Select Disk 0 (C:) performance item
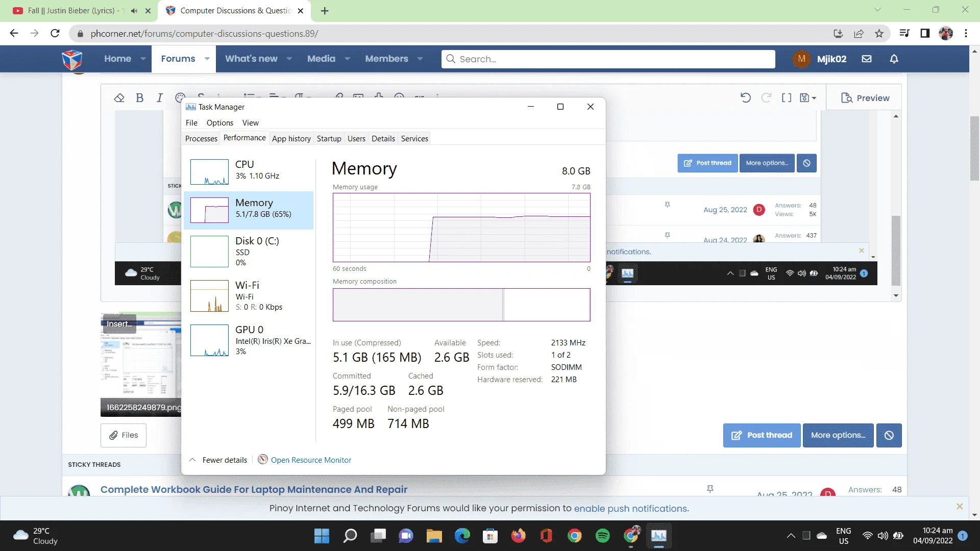The height and width of the screenshot is (551, 980). point(249,252)
